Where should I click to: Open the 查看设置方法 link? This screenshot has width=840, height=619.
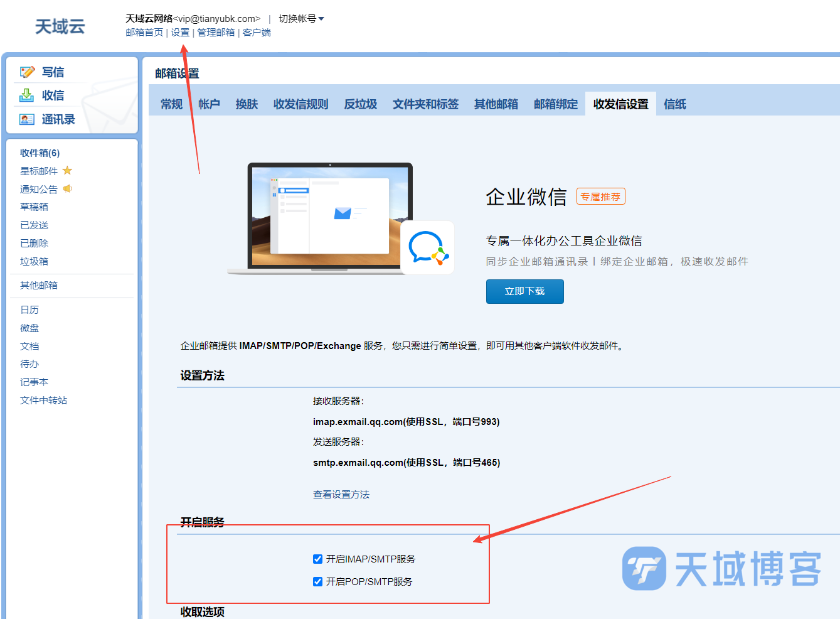pyautogui.click(x=341, y=495)
